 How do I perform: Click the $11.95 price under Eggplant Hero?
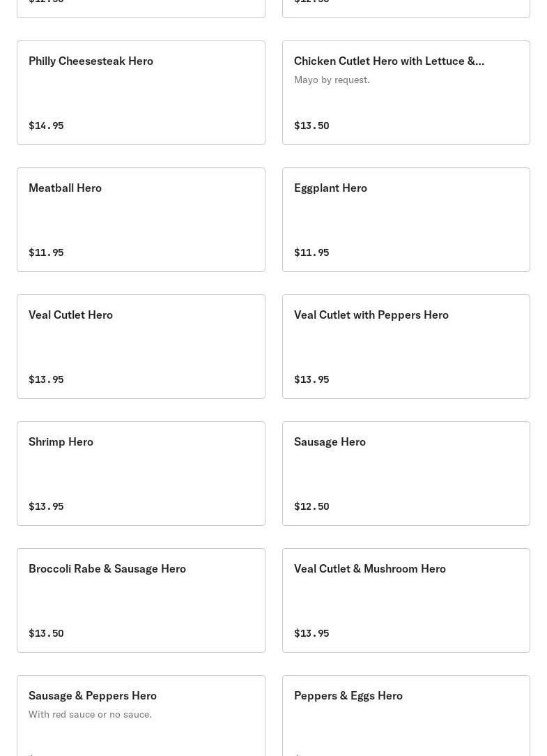tap(311, 252)
